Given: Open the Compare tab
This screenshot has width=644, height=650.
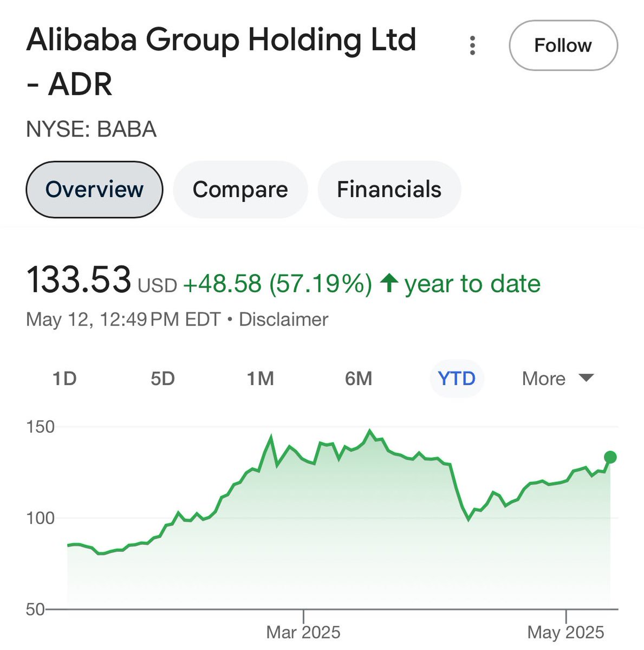Looking at the screenshot, I should [240, 190].
